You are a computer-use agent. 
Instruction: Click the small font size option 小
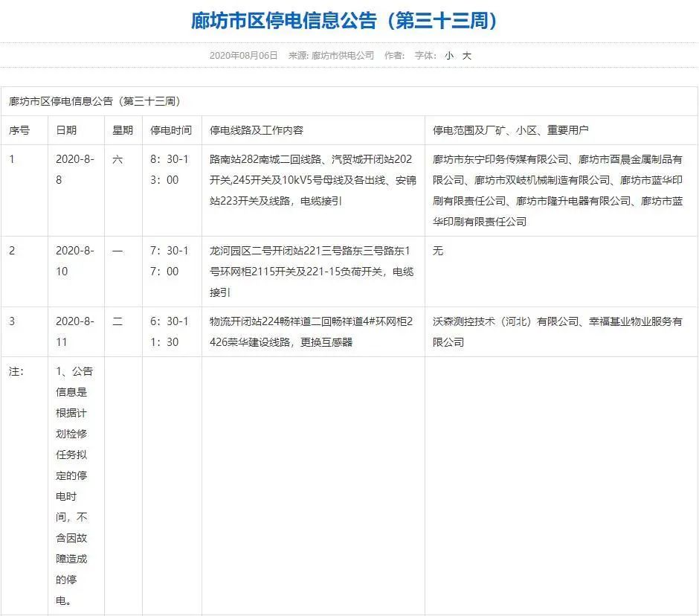coord(449,55)
